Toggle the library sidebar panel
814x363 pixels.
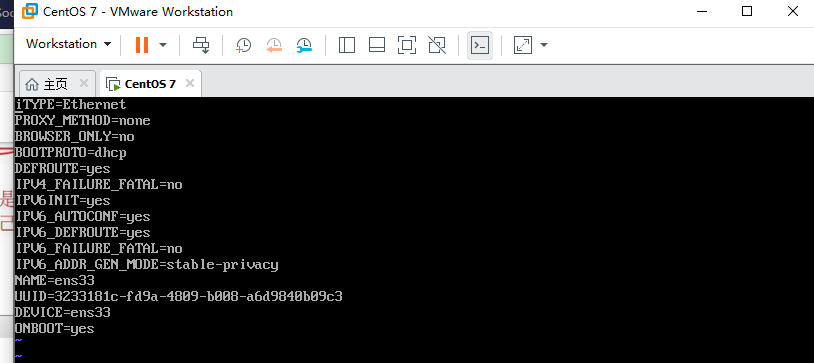(347, 45)
